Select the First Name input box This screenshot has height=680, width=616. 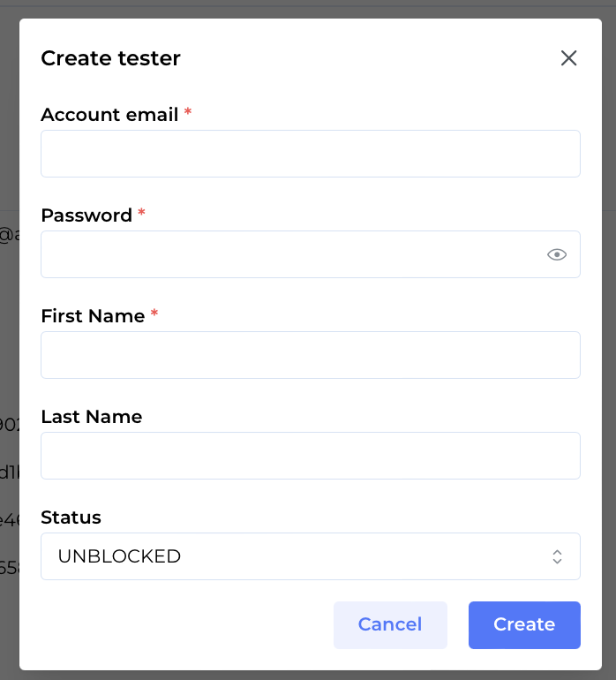tap(310, 355)
